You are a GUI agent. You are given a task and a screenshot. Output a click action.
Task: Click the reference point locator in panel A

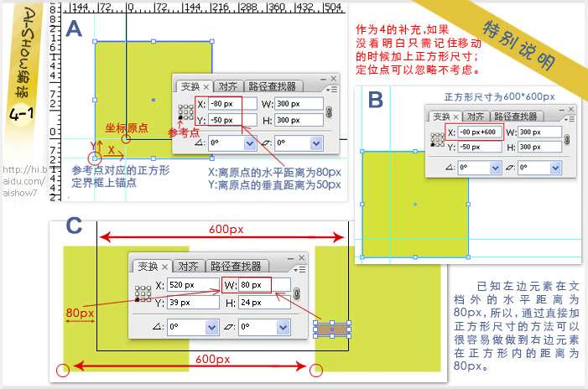pyautogui.click(x=185, y=112)
